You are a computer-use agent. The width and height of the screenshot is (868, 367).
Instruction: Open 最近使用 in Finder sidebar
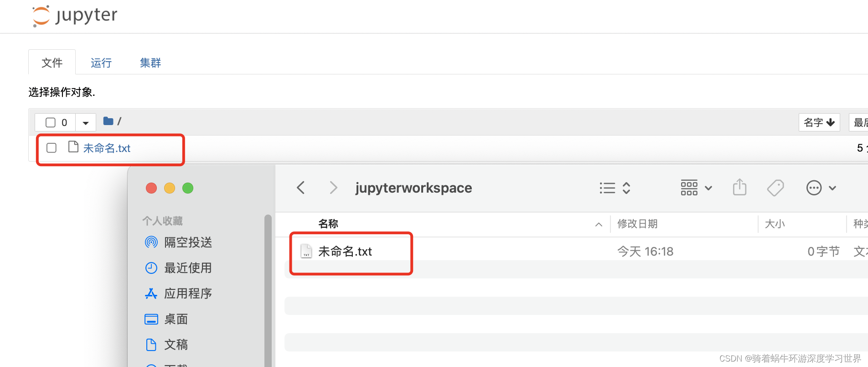(x=188, y=268)
